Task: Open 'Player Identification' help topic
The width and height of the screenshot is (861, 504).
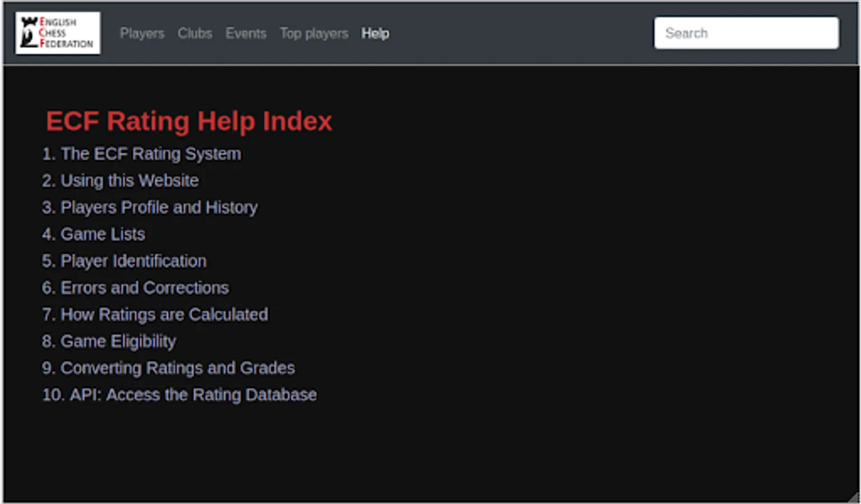Action: [133, 261]
